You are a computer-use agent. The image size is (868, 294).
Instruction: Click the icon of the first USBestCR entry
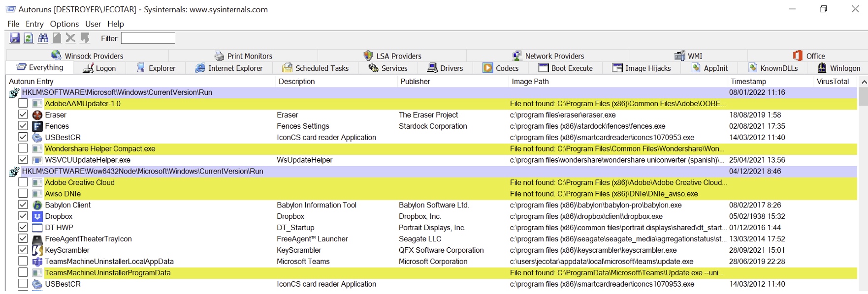(x=37, y=138)
